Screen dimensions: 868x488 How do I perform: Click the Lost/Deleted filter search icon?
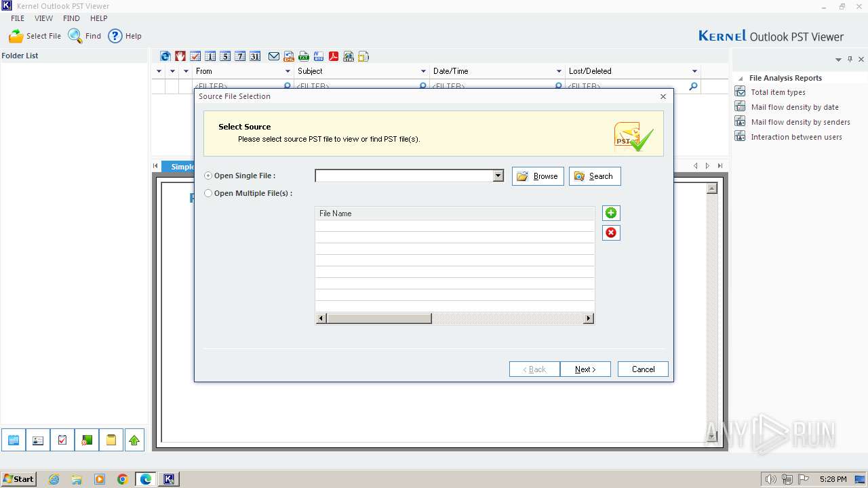coord(693,86)
